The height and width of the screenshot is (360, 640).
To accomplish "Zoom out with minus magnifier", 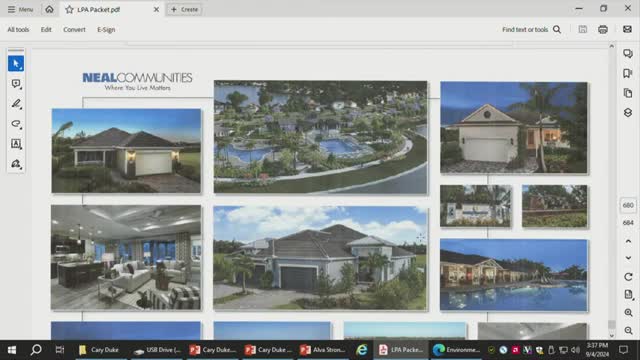I will pos(628,331).
